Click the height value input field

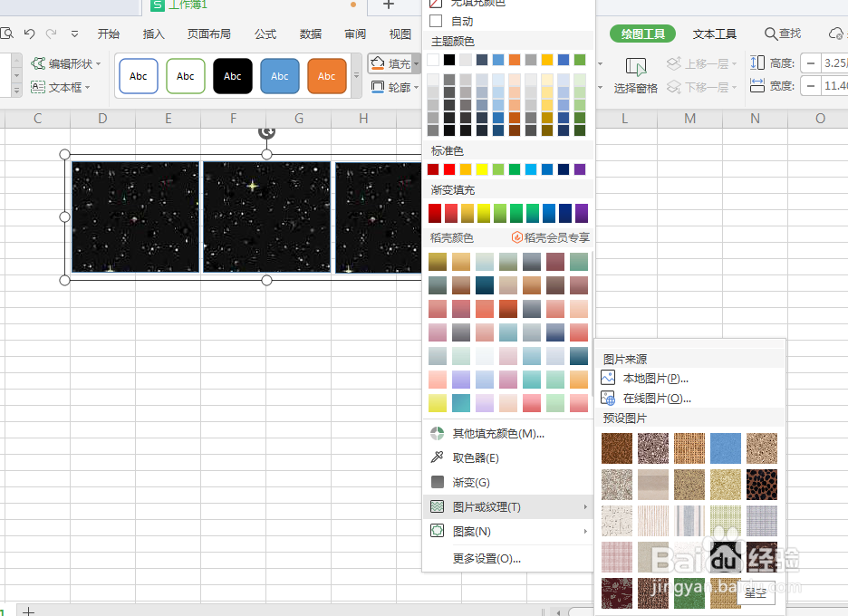point(835,63)
